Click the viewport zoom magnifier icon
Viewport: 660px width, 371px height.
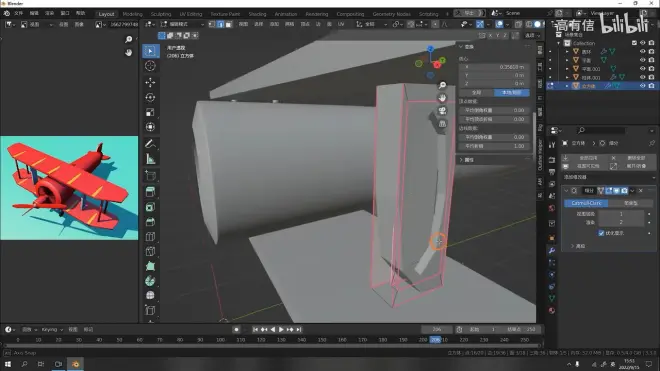442,85
